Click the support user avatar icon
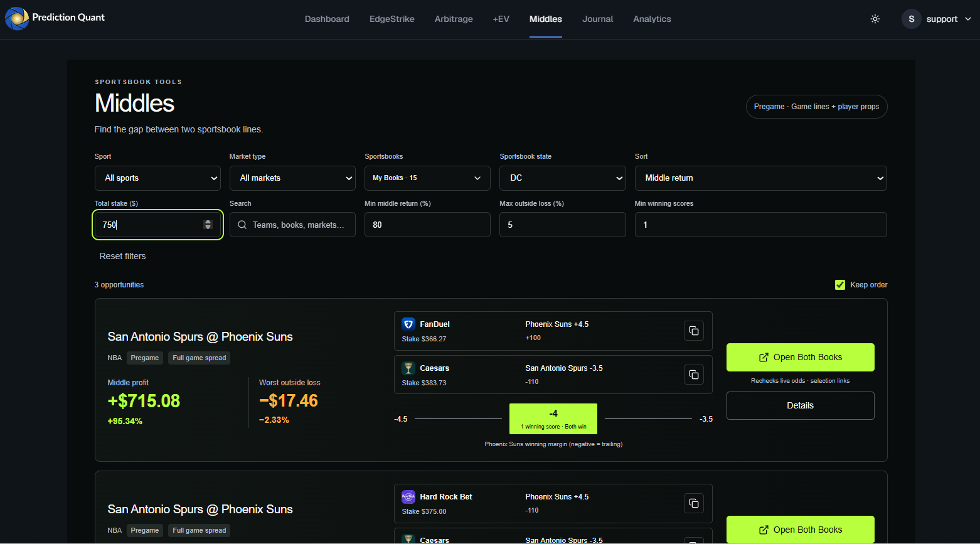This screenshot has height=544, width=980. pos(912,19)
